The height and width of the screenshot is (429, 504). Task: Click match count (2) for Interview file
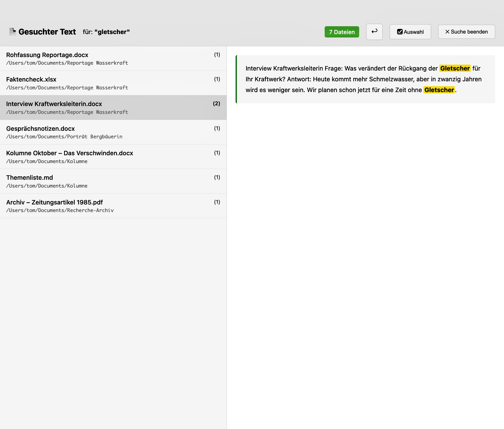coord(217,104)
